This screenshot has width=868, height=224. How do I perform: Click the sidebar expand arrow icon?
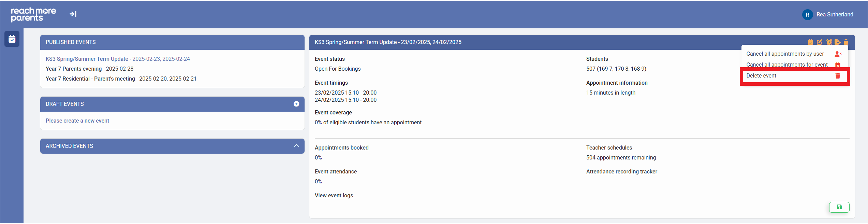coord(73,14)
